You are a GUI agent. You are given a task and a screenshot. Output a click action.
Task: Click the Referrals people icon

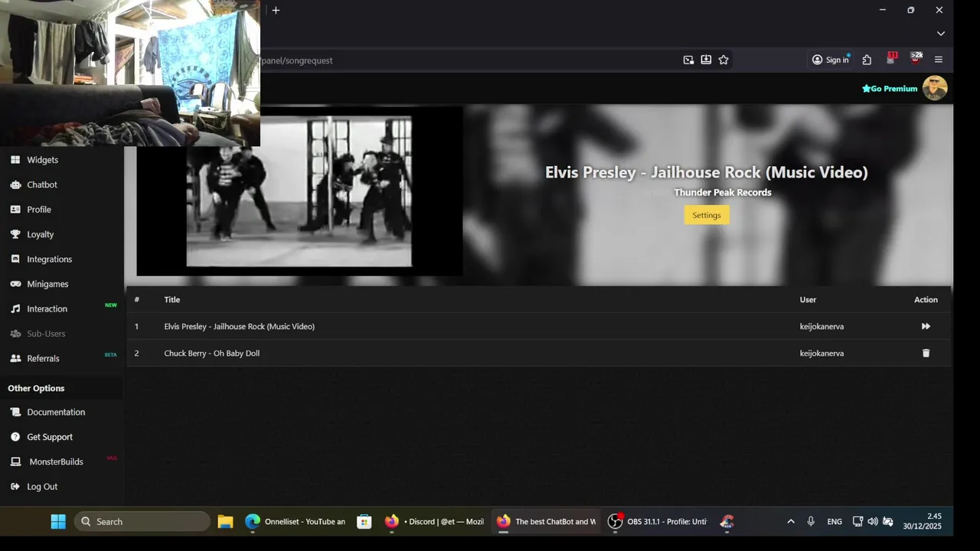[15, 358]
